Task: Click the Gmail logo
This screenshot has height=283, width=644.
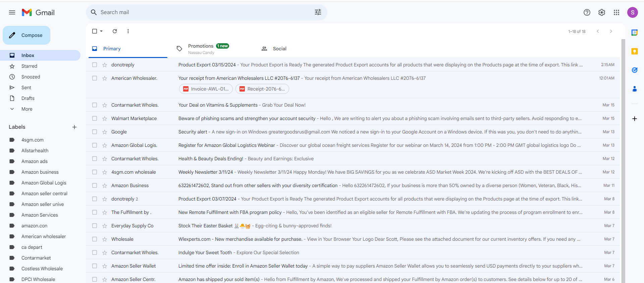Action: (38, 12)
